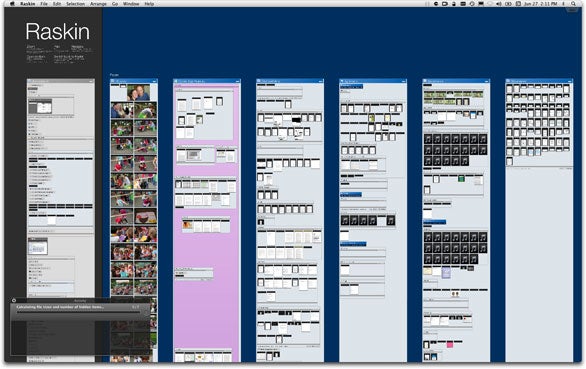Click the first music note file icon

tap(428, 139)
